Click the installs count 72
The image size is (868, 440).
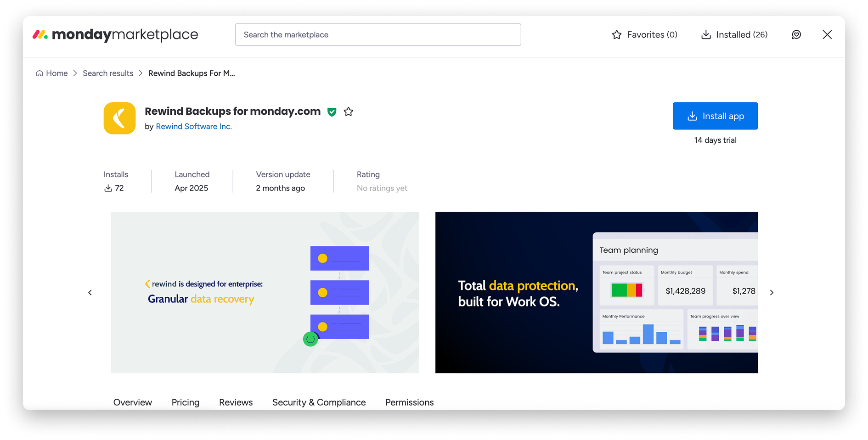tap(114, 188)
